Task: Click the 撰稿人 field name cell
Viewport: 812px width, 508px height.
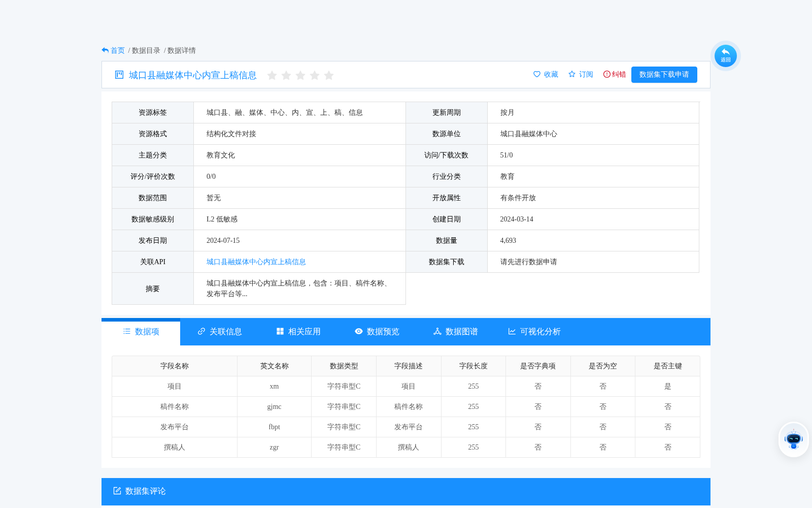Action: pyautogui.click(x=175, y=448)
